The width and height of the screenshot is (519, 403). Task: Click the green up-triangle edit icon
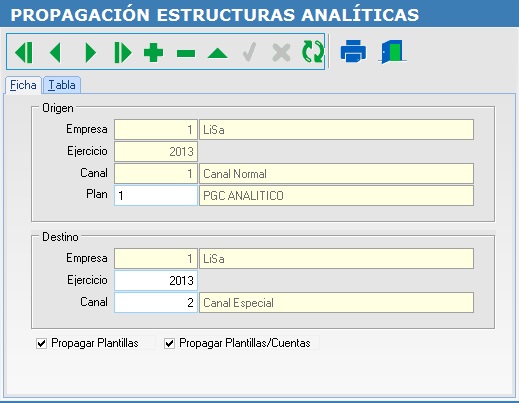click(x=218, y=53)
